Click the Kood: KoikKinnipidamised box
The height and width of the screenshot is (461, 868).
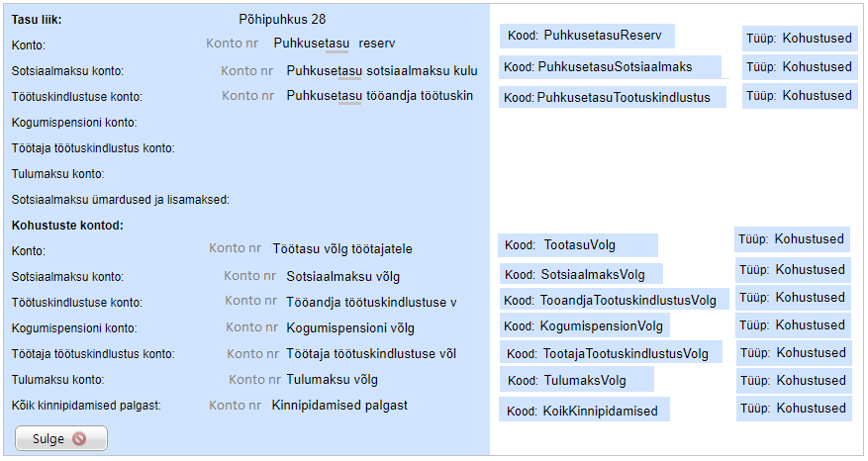(584, 411)
